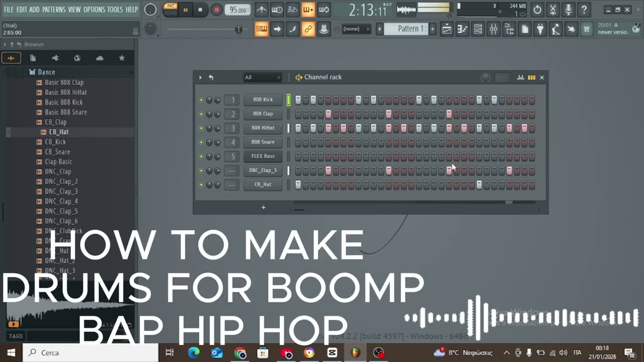Open the TOOLS menu
The height and width of the screenshot is (362, 644).
coord(115,10)
